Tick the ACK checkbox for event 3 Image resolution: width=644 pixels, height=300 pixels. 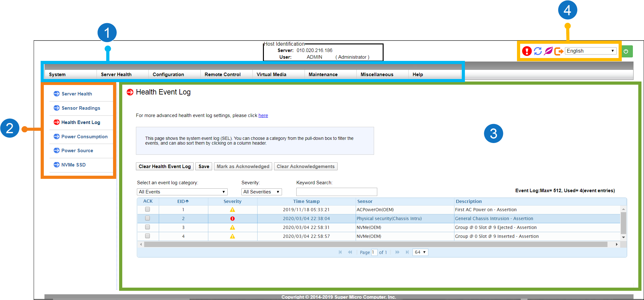click(x=147, y=227)
